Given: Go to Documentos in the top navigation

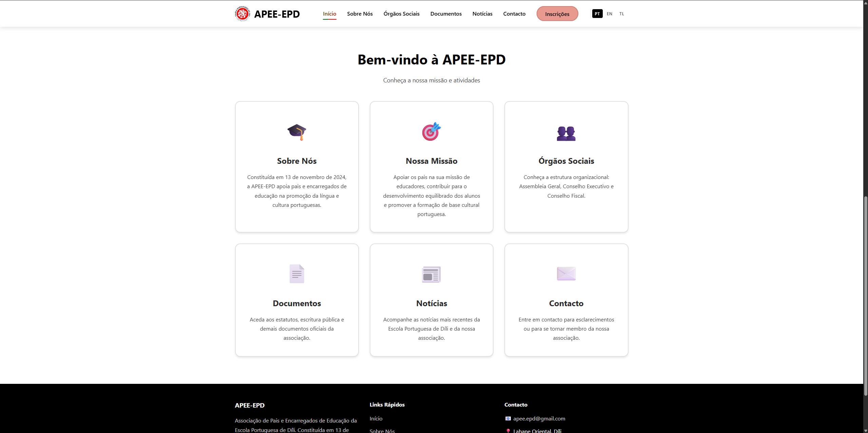Looking at the screenshot, I should pos(446,14).
